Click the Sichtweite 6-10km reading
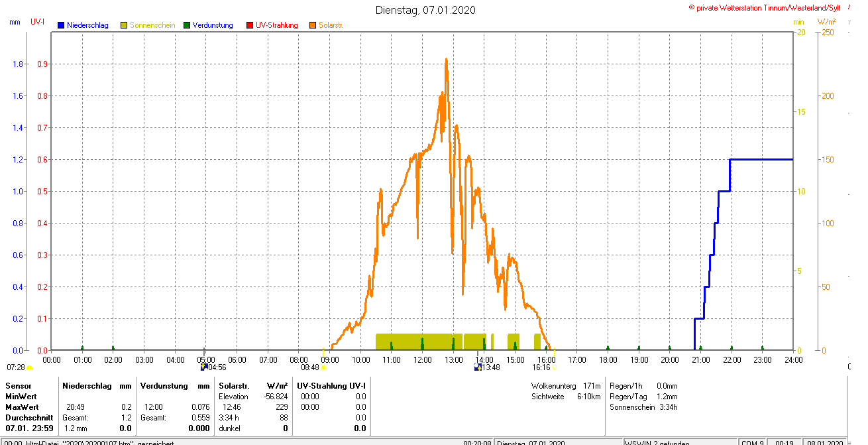 click(566, 396)
